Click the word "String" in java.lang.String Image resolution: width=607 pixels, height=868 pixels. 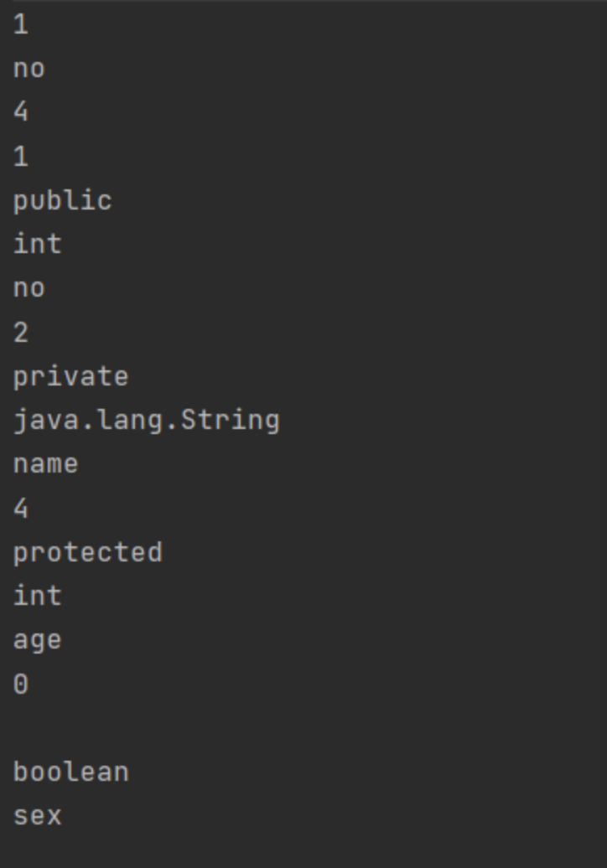coord(230,421)
